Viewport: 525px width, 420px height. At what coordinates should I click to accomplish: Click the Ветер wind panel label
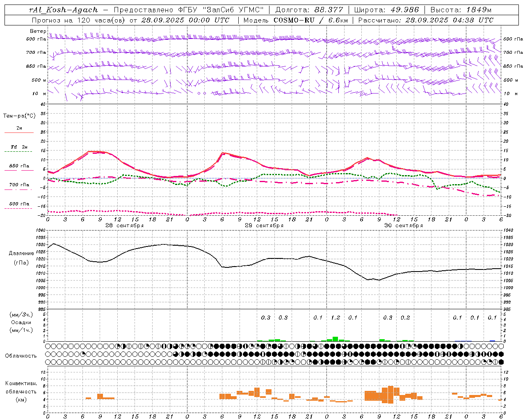tap(38, 31)
